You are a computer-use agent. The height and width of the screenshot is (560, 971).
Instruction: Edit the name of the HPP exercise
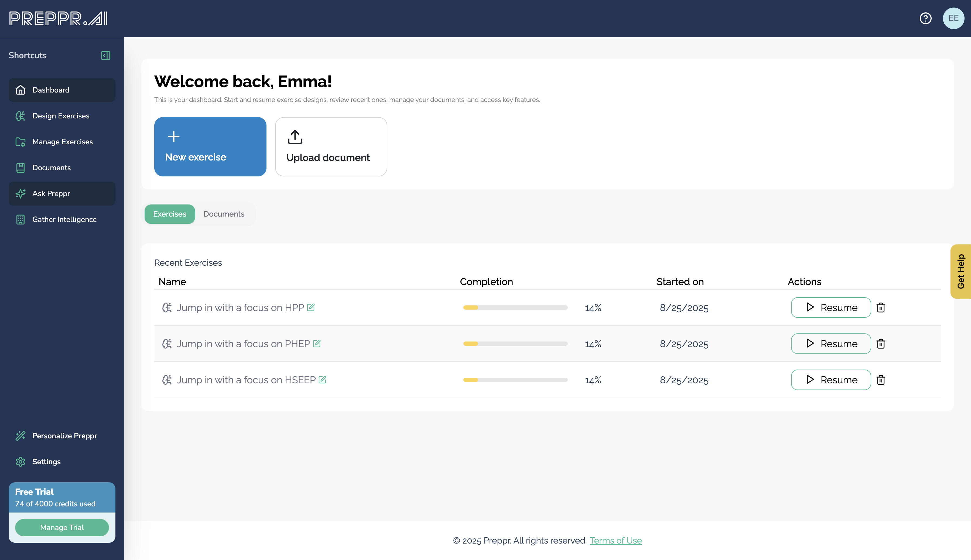311,307
